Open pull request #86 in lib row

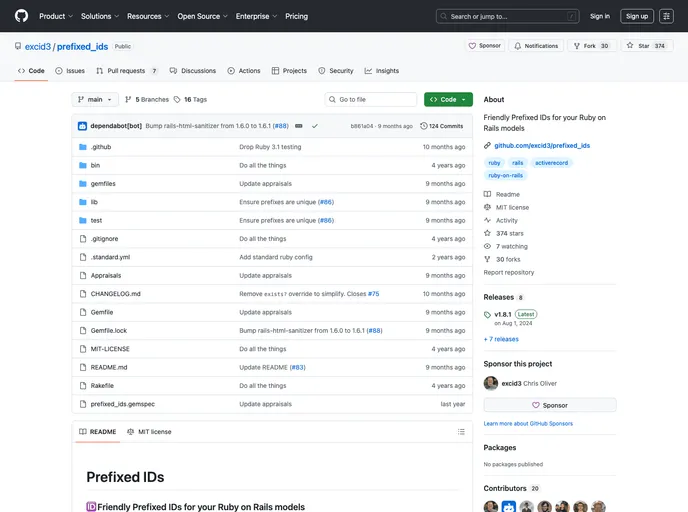point(326,202)
